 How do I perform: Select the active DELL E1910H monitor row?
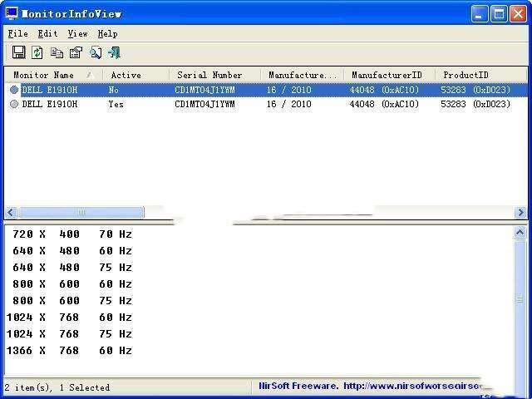tap(50, 105)
